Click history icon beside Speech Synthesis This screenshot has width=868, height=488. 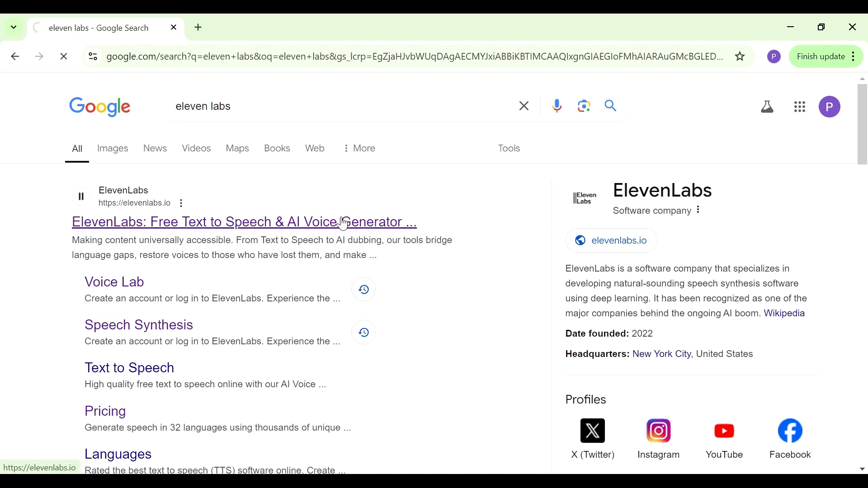coord(364,333)
